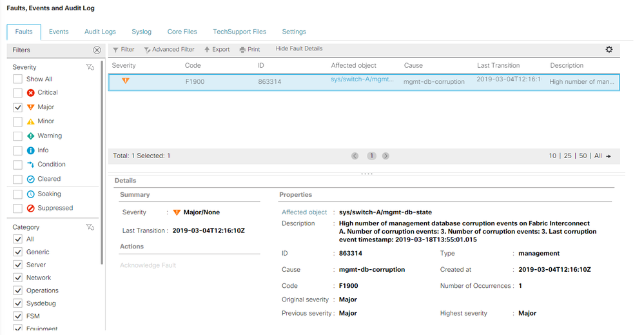This screenshot has width=644, height=335.
Task: Uncheck the Sysdebug category checkbox
Action: (17, 303)
